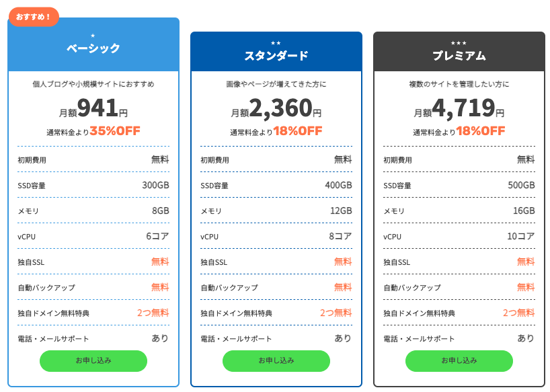Click the single star above ベーシック

pyautogui.click(x=93, y=35)
